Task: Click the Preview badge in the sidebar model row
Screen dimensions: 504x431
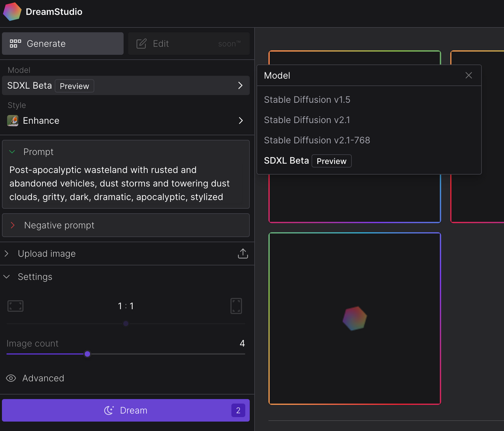Action: pyautogui.click(x=74, y=86)
